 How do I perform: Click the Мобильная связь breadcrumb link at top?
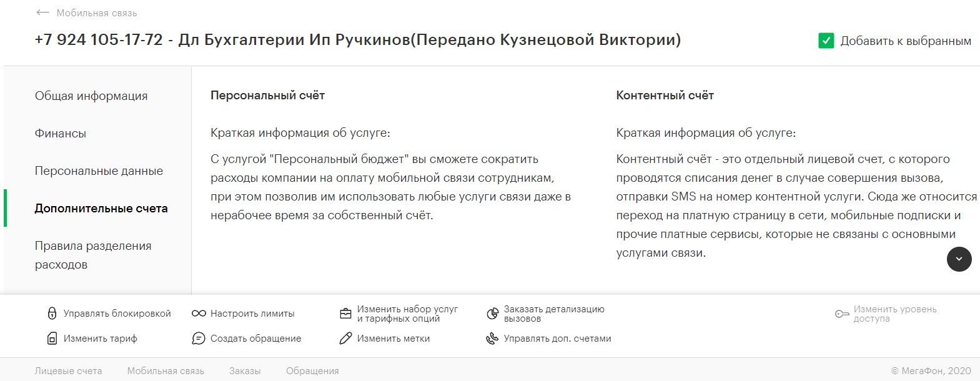click(97, 12)
